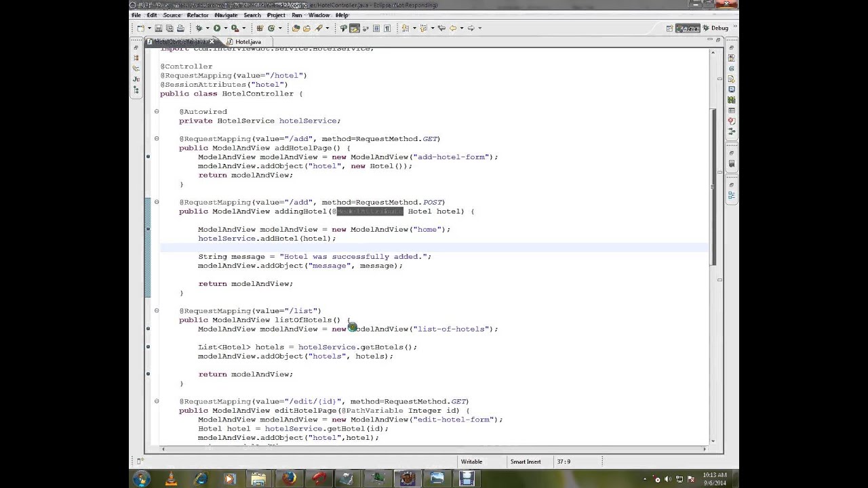The width and height of the screenshot is (868, 488).
Task: Collapse the listOfHotels method fold marker
Action: pos(157,311)
